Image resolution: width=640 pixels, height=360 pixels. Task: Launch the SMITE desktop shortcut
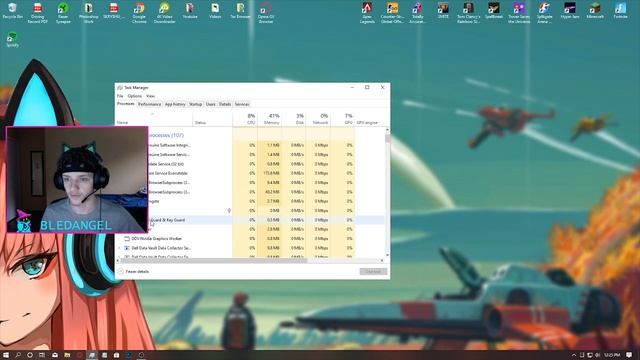(443, 11)
